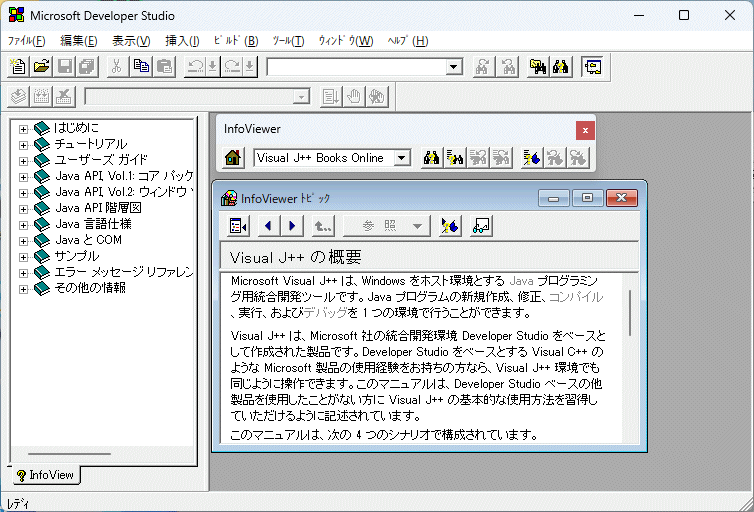Click the bookmark icon in InfoViewer toolbar
This screenshot has width=754, height=512.
coord(531,158)
